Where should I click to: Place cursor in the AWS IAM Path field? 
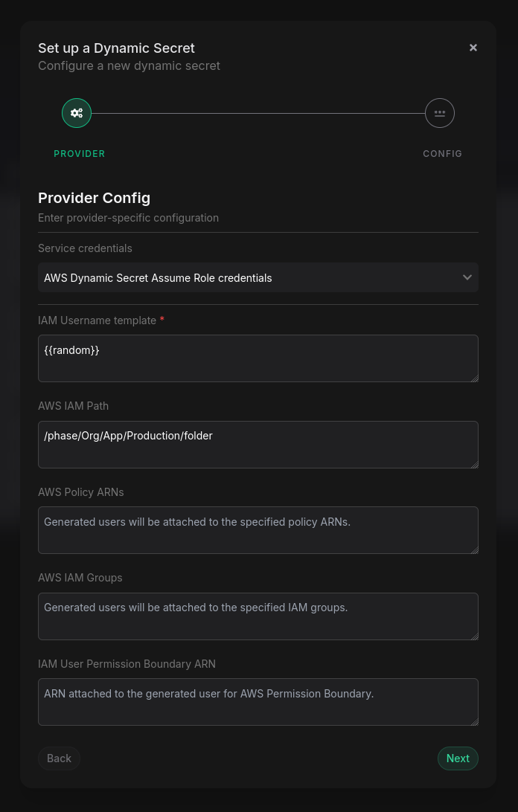click(258, 444)
